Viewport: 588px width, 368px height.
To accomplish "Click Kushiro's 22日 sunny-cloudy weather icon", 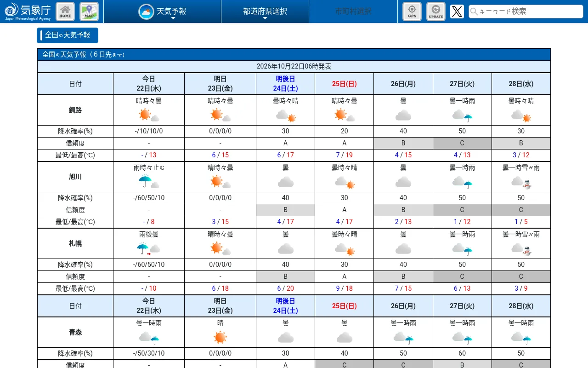I will pyautogui.click(x=149, y=115).
